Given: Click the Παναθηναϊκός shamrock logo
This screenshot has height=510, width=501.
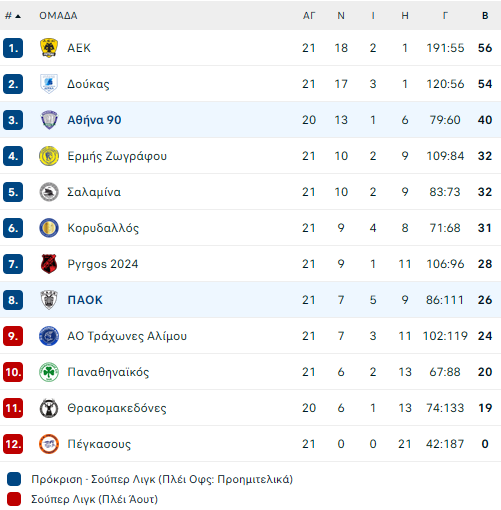Looking at the screenshot, I should (x=49, y=372).
